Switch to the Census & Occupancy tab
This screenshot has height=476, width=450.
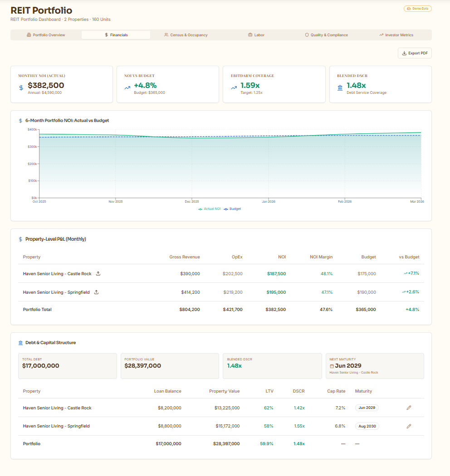click(x=186, y=34)
